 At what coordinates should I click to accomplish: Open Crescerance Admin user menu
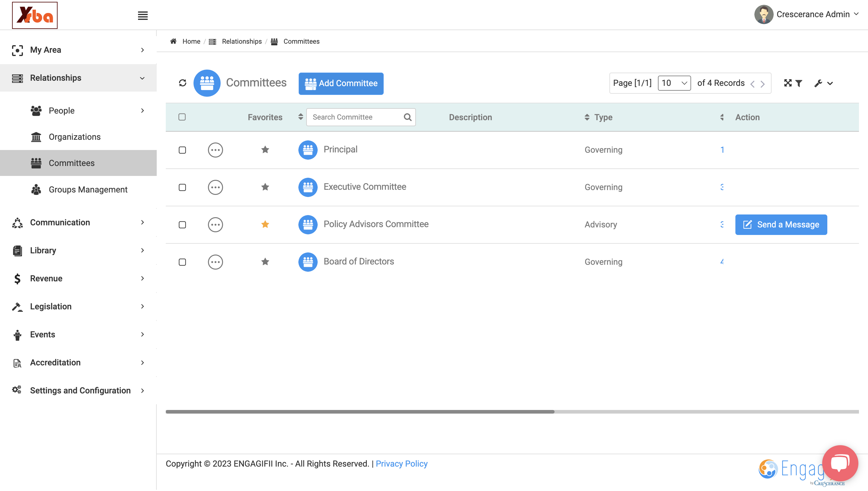pyautogui.click(x=806, y=14)
